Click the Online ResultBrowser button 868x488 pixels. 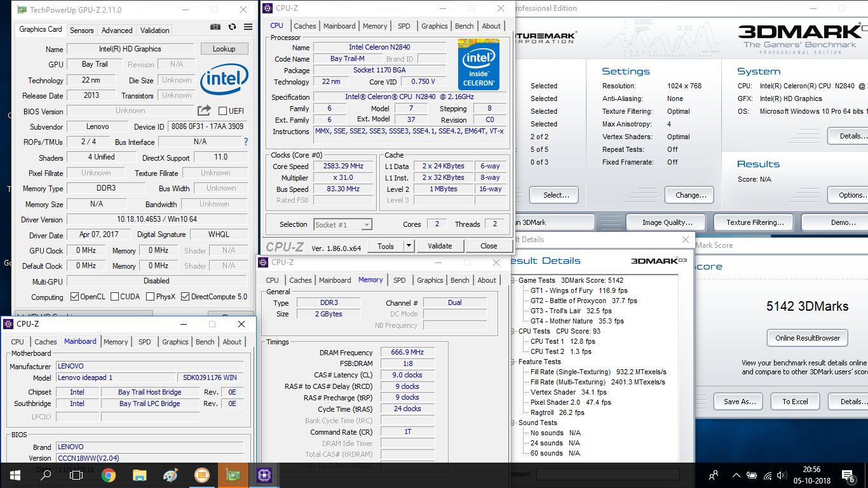coord(808,338)
